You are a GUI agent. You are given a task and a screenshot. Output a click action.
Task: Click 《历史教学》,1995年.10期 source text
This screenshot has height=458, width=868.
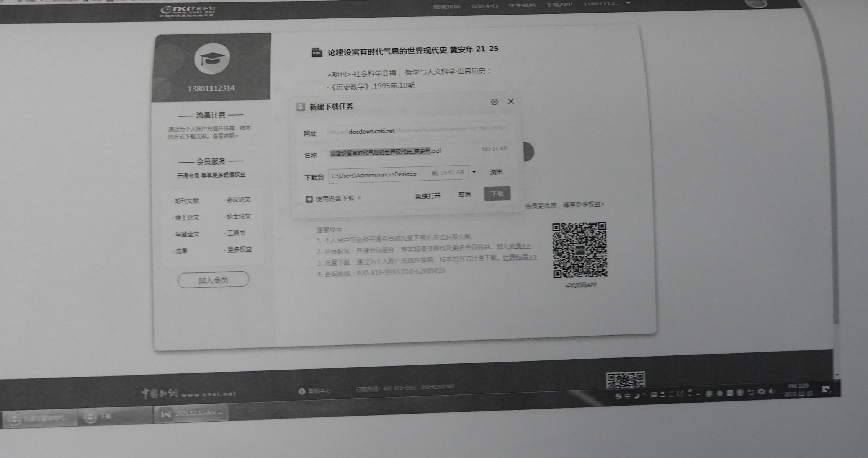(372, 86)
